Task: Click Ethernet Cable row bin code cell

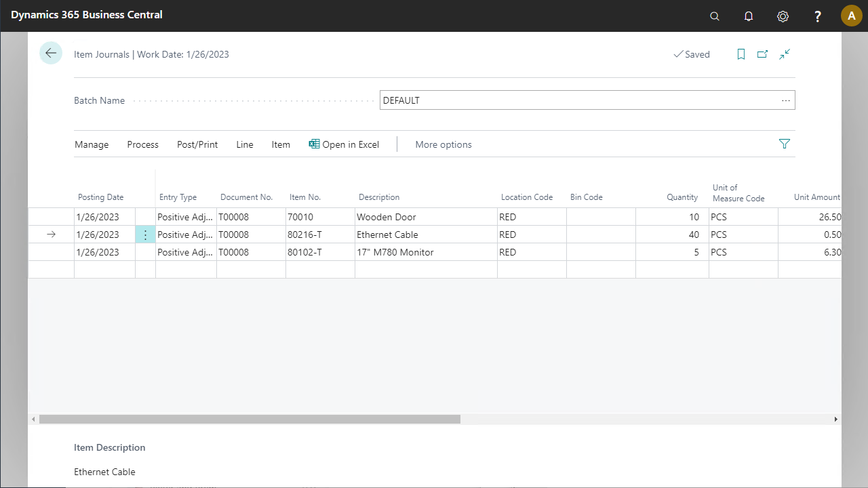Action: point(601,235)
